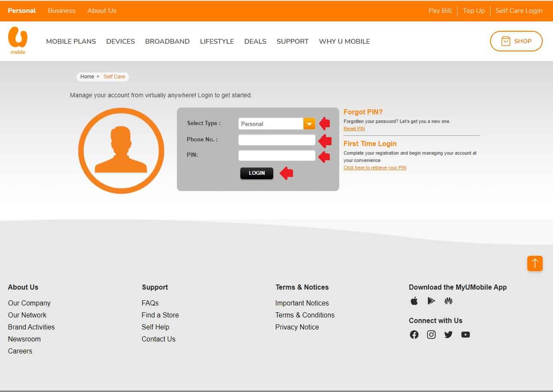Open the Huawei AppGallery download icon

[x=448, y=301]
